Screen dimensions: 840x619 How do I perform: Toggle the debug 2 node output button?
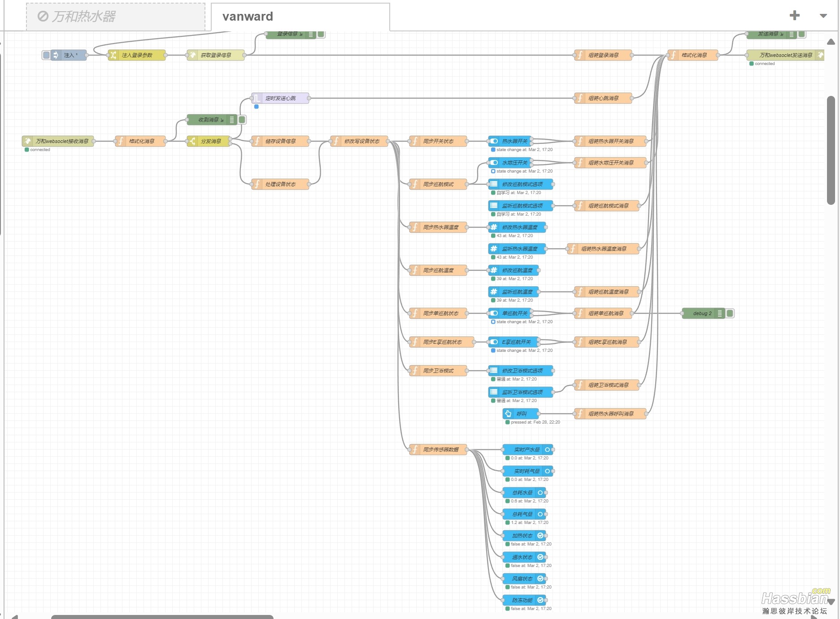pyautogui.click(x=730, y=313)
